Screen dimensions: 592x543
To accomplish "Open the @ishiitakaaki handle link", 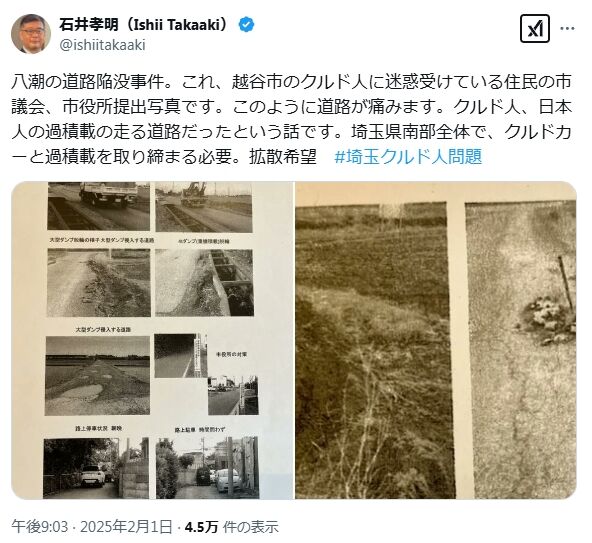I will click(x=102, y=45).
